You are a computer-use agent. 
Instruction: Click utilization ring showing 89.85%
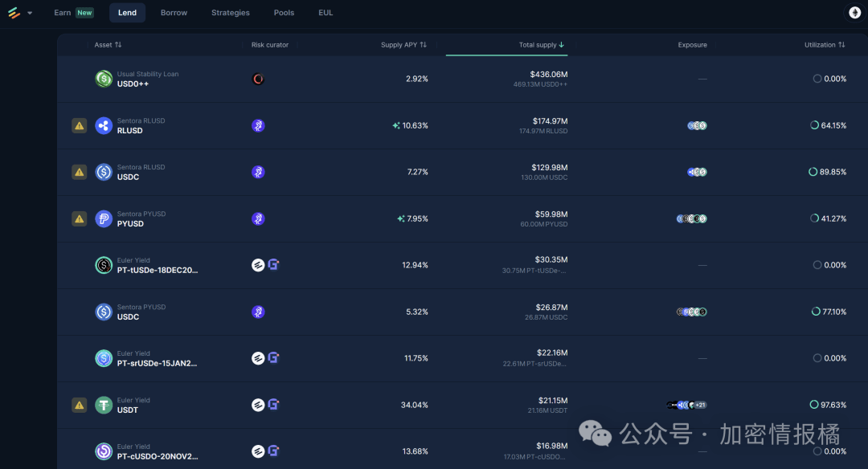[813, 171]
